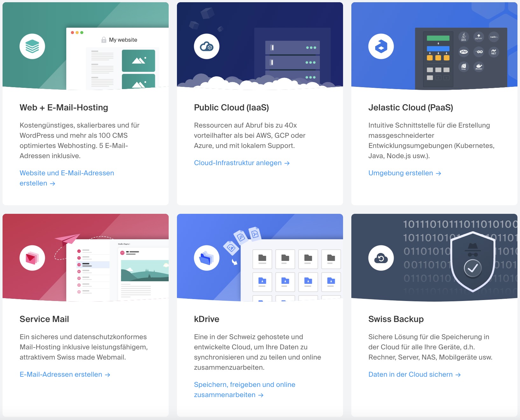The image size is (520, 420).
Task: Click the Public Cloud description about AWS, GCP
Action: coord(250,136)
